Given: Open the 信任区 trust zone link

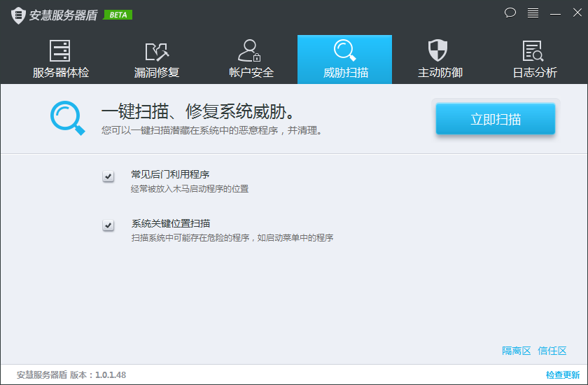Looking at the screenshot, I should pyautogui.click(x=552, y=351).
